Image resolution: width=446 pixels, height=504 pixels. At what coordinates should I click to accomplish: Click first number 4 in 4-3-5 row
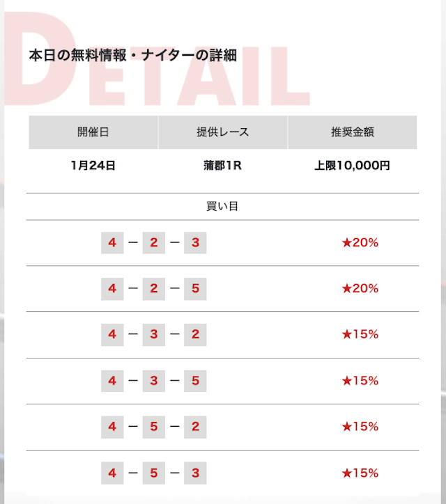(112, 381)
